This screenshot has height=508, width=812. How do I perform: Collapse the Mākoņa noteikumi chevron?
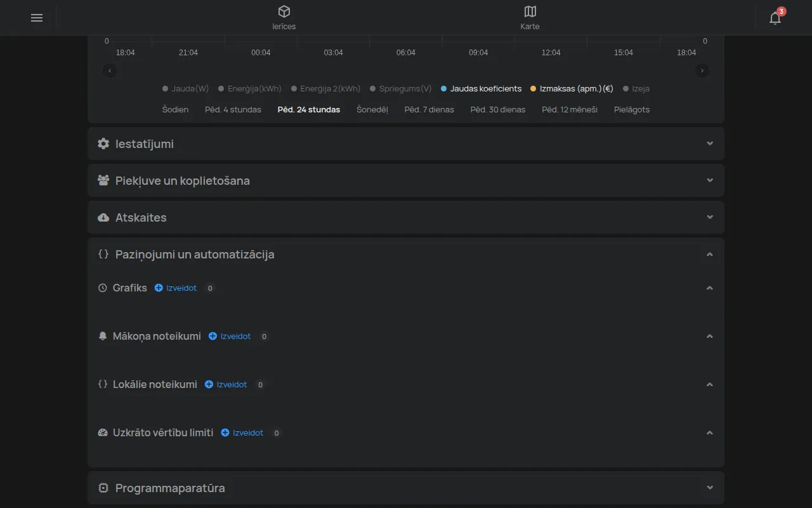[x=710, y=336]
